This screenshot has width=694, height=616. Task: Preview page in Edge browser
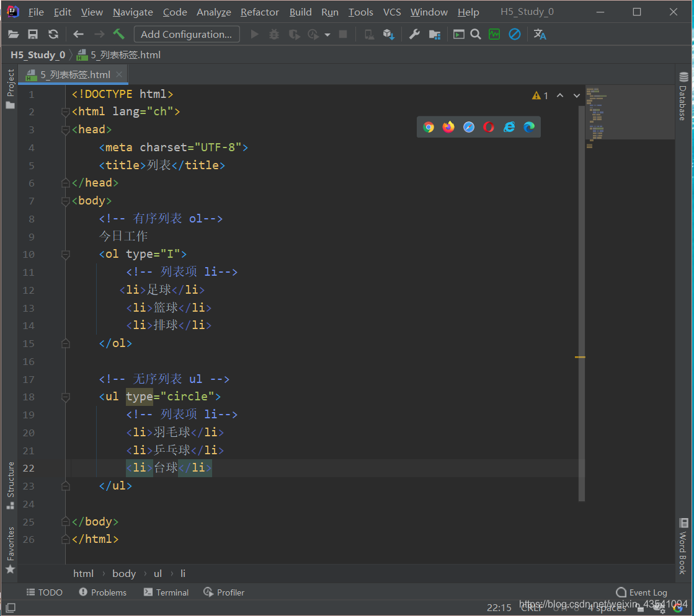(x=529, y=128)
